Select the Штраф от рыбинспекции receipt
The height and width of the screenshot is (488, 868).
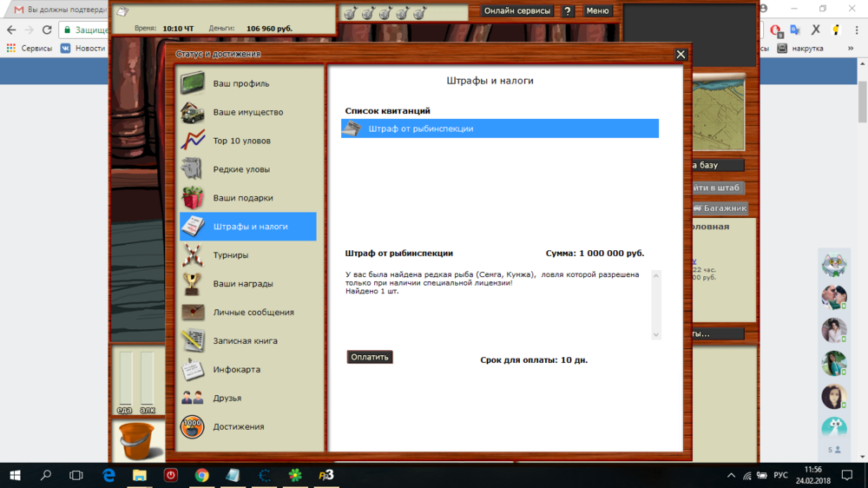[x=499, y=129]
